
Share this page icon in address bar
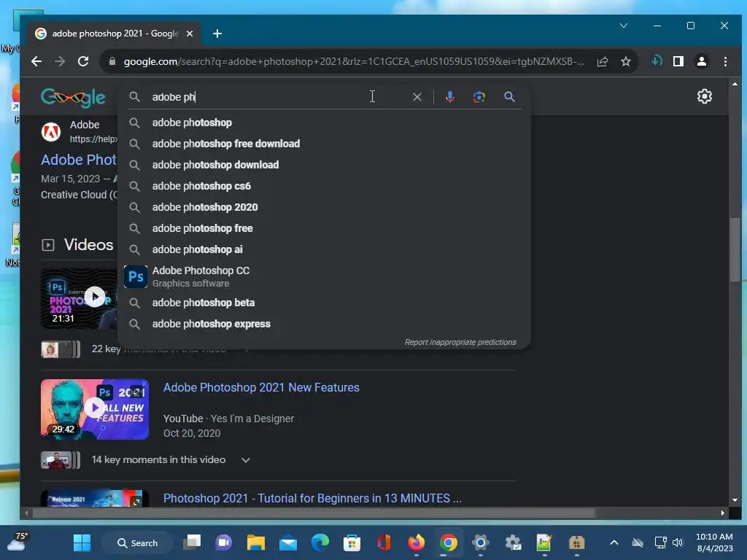click(x=603, y=61)
